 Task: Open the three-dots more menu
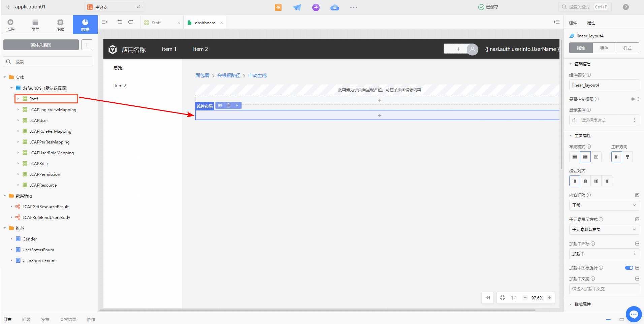click(353, 7)
